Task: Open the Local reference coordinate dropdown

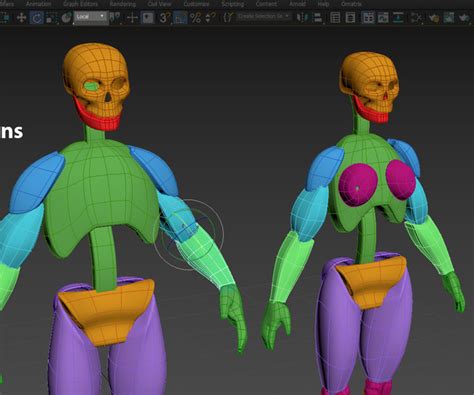Action: pos(91,17)
